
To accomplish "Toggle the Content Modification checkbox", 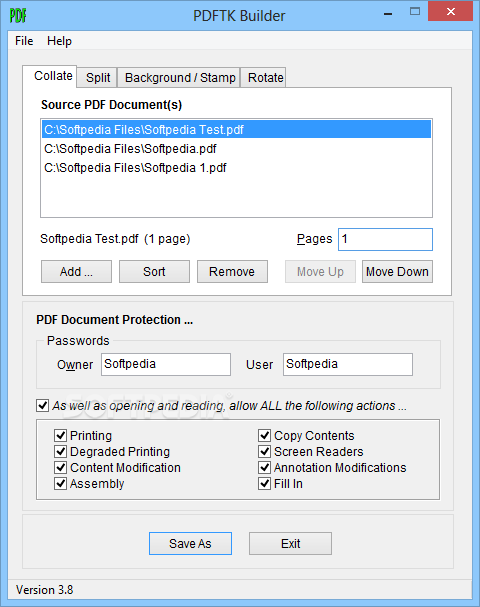I will pyautogui.click(x=60, y=468).
